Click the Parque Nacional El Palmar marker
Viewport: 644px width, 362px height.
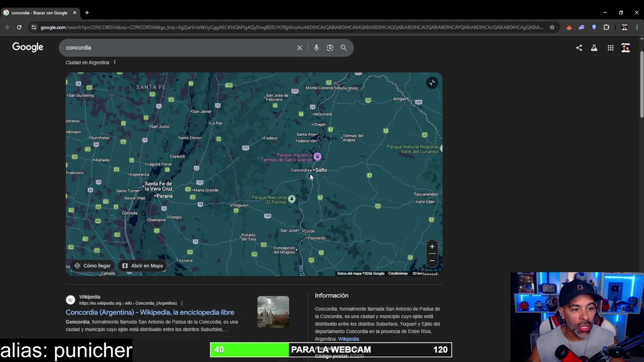tap(292, 199)
